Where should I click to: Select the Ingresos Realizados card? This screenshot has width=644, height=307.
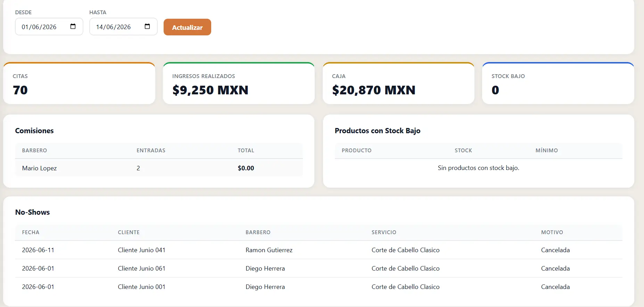pos(239,83)
